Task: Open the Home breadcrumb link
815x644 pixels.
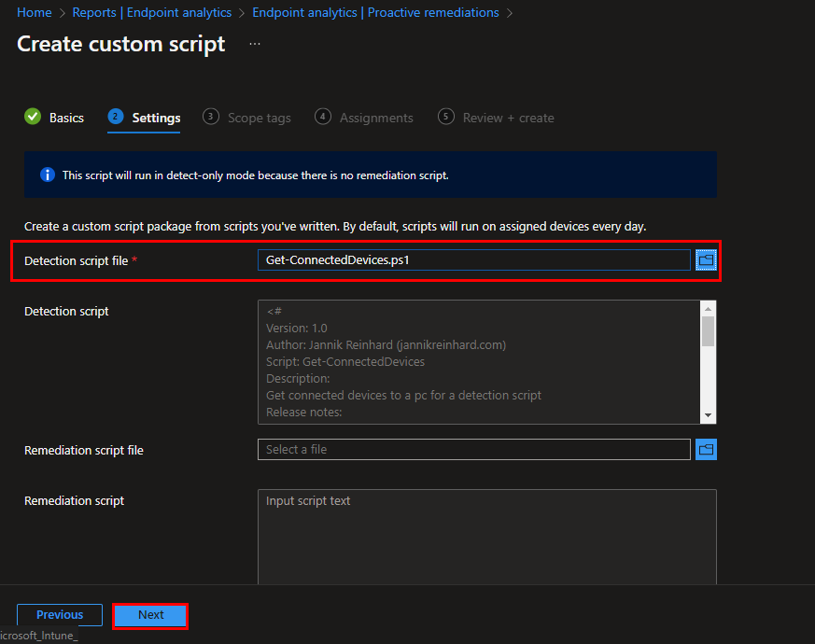Action: tap(34, 12)
